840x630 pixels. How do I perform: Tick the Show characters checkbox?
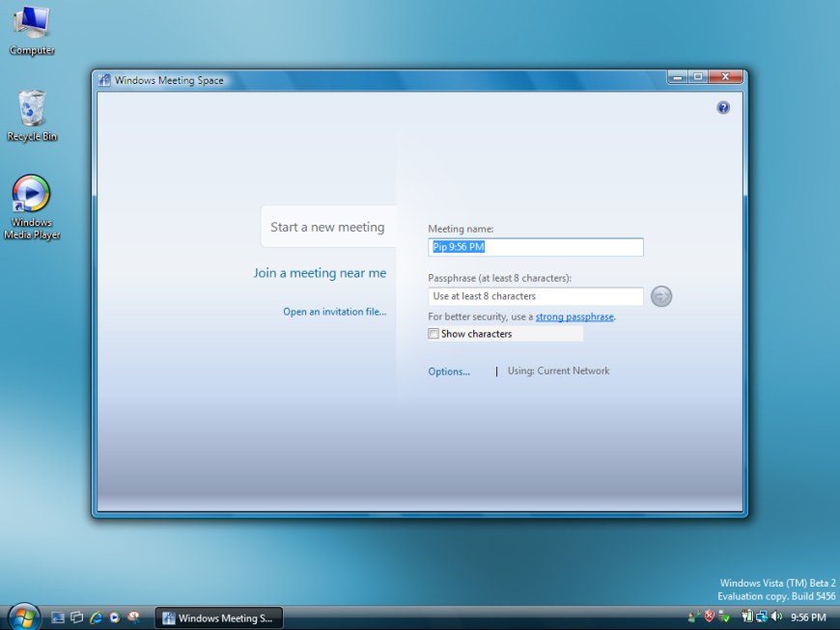433,334
